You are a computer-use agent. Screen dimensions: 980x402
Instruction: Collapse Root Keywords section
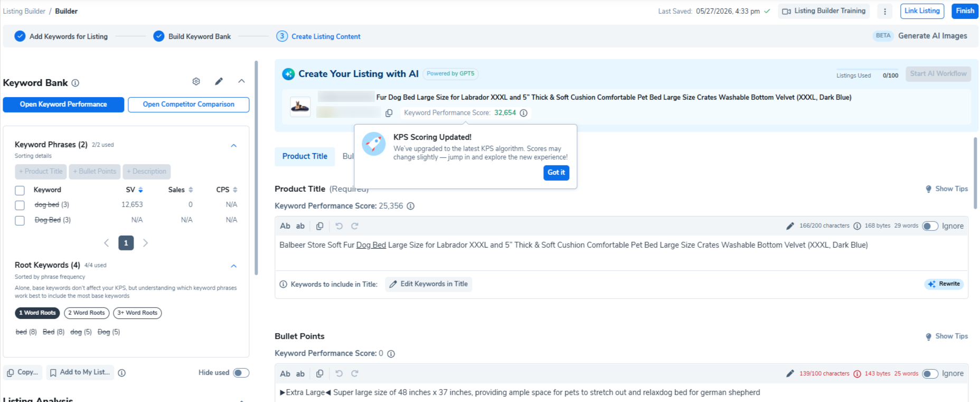pyautogui.click(x=233, y=266)
